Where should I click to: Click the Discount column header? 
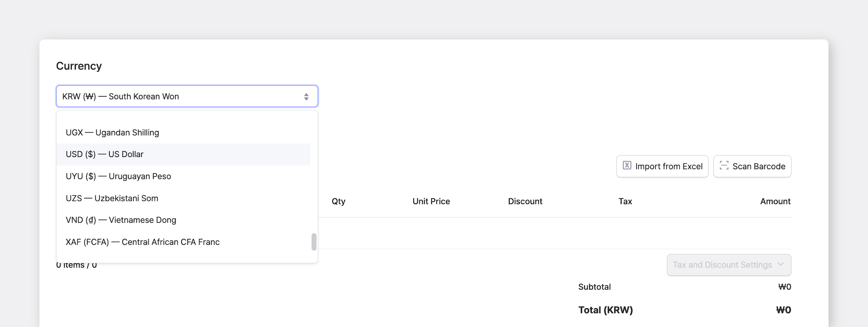(525, 201)
